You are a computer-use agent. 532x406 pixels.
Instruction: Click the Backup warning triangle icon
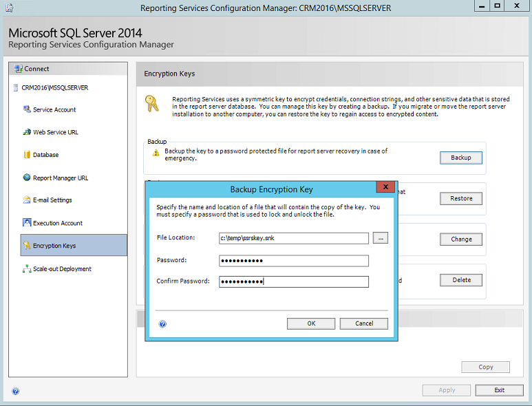156,153
